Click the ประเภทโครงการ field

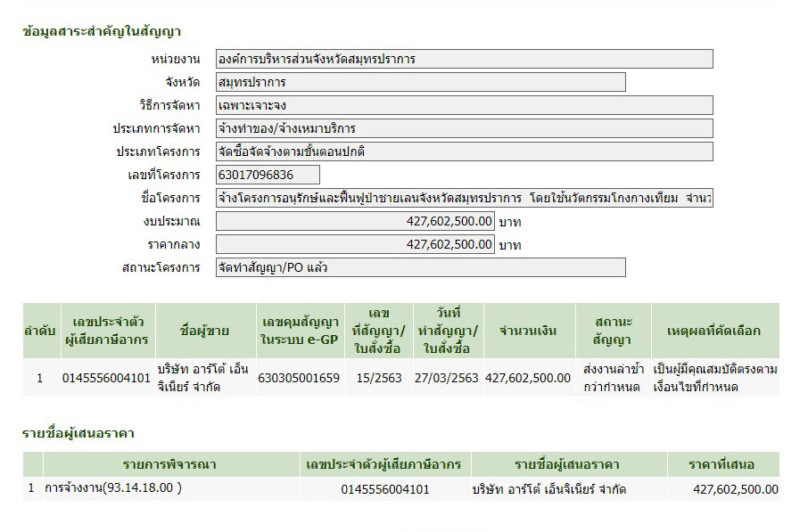464,152
